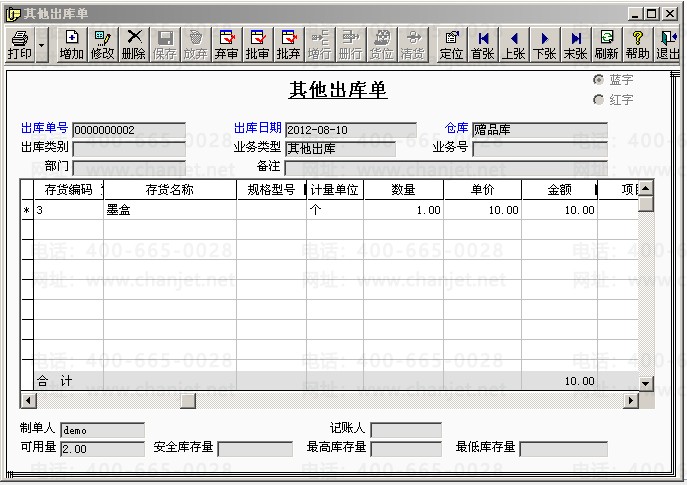Click the 批审 batch approve icon
The height and width of the screenshot is (485, 687).
[258, 45]
